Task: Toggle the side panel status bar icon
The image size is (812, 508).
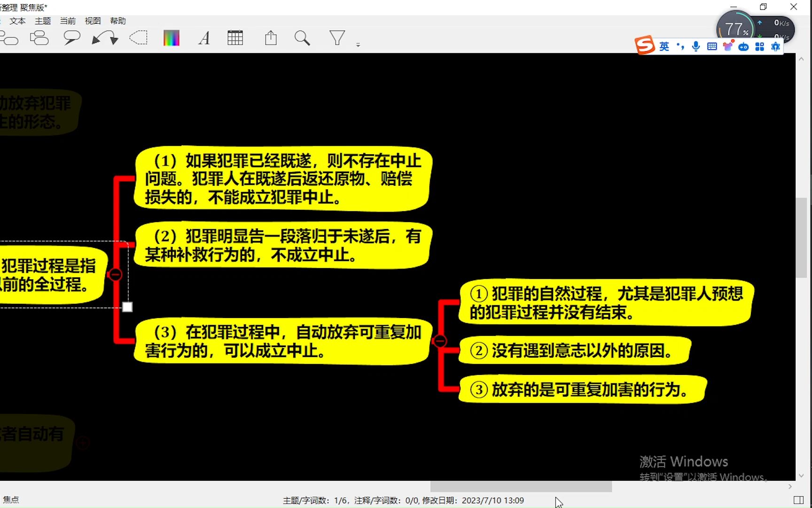Action: 798,500
